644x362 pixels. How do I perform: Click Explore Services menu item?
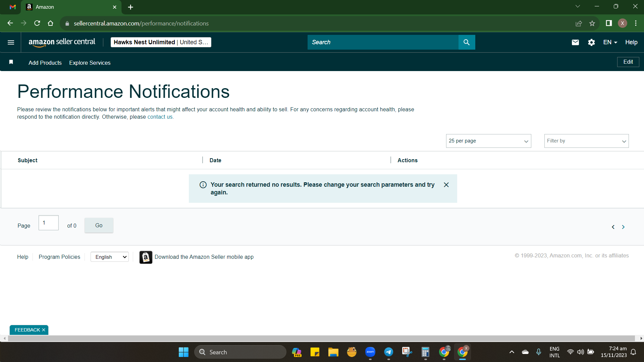[x=90, y=63]
